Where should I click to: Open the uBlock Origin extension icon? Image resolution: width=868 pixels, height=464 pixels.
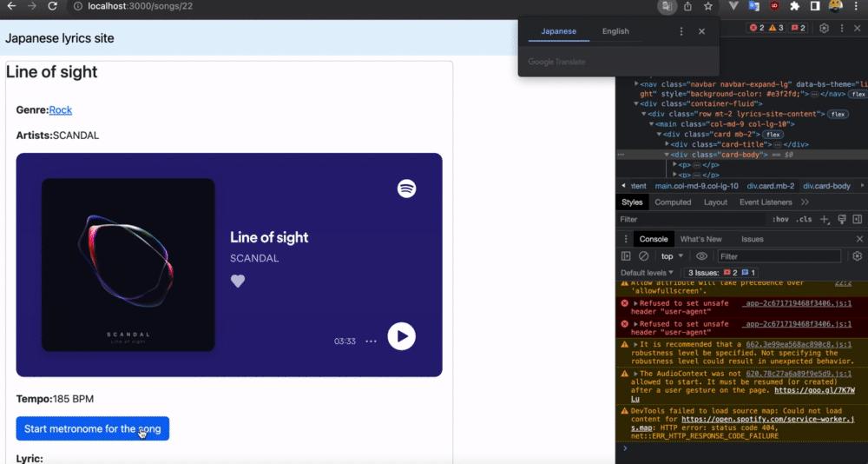point(774,6)
